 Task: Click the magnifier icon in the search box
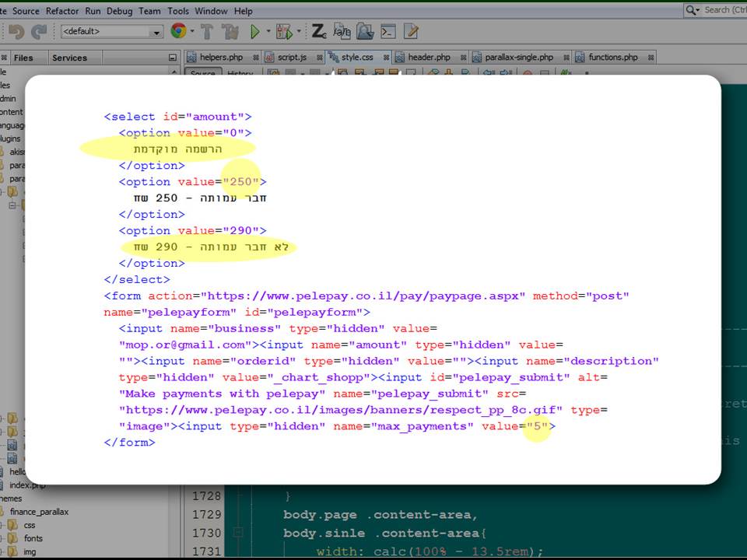tap(690, 10)
